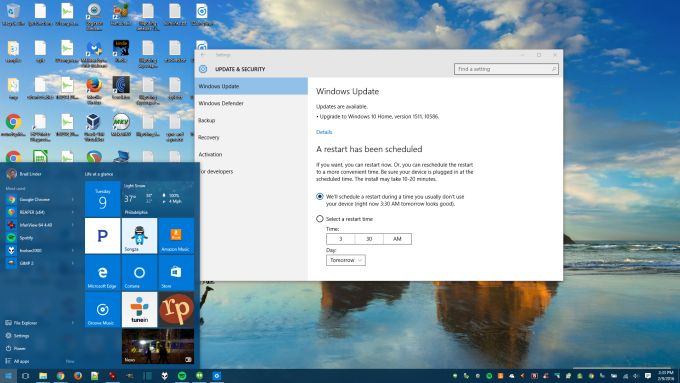This screenshot has width=680, height=383.
Task: Open File Explorer from the taskbar
Action: tap(43, 376)
